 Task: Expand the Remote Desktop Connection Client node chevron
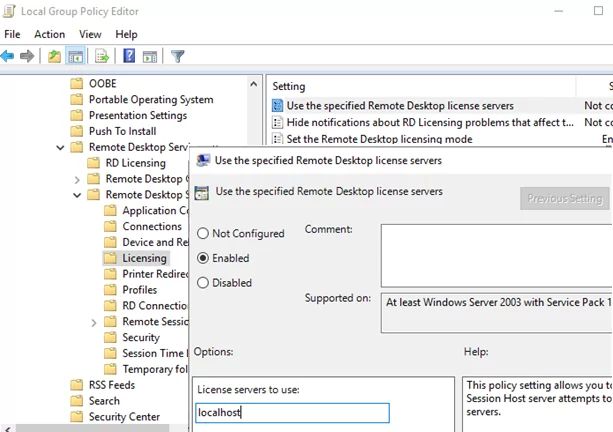click(77, 180)
